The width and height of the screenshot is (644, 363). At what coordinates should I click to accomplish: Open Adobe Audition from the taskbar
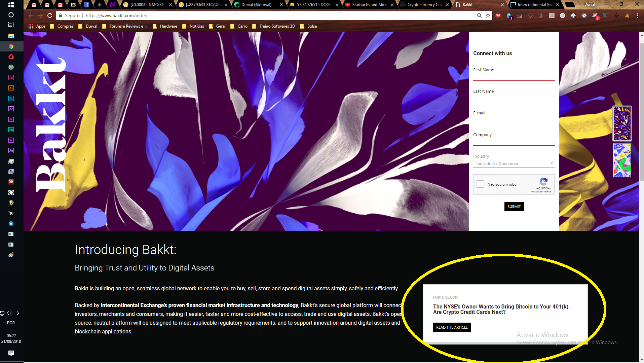11,130
